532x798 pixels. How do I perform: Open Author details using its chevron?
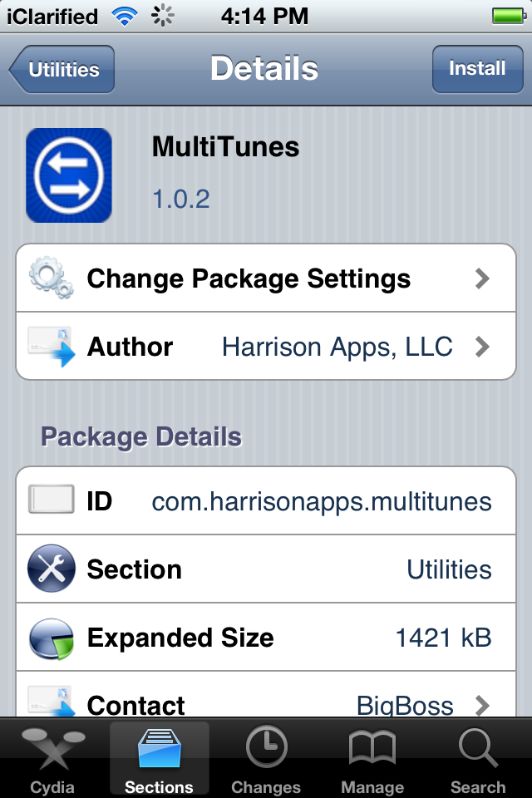[x=482, y=347]
